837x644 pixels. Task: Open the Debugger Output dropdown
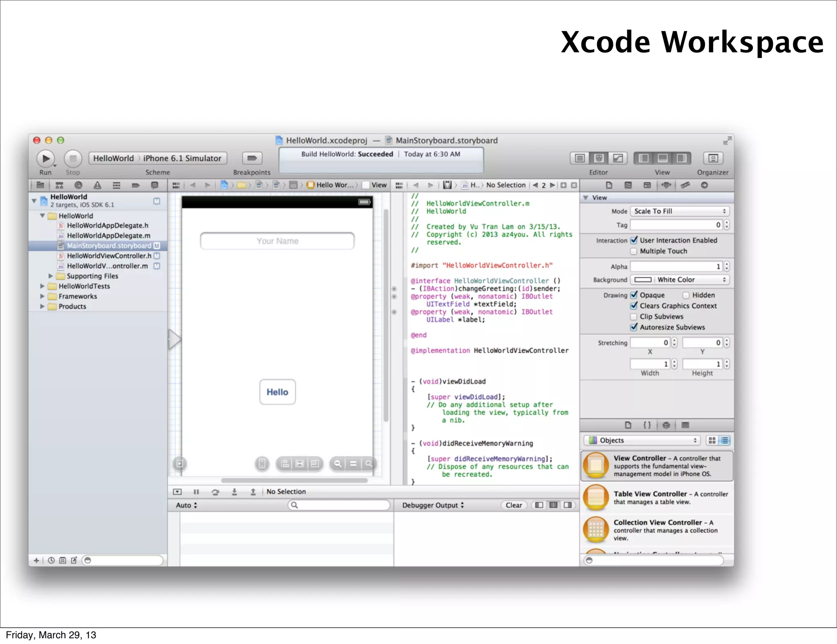pos(433,505)
